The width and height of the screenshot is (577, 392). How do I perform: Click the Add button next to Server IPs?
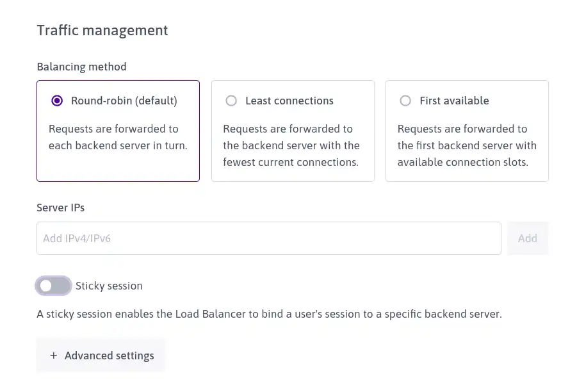pos(528,238)
